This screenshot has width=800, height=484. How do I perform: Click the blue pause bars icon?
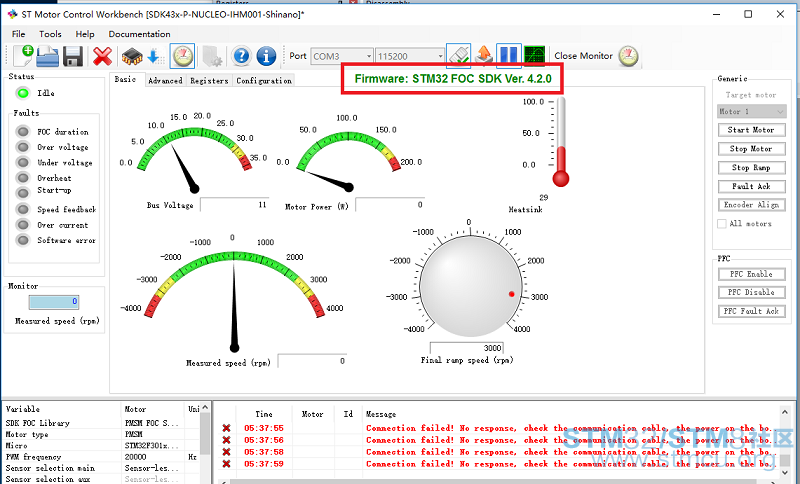[x=509, y=55]
